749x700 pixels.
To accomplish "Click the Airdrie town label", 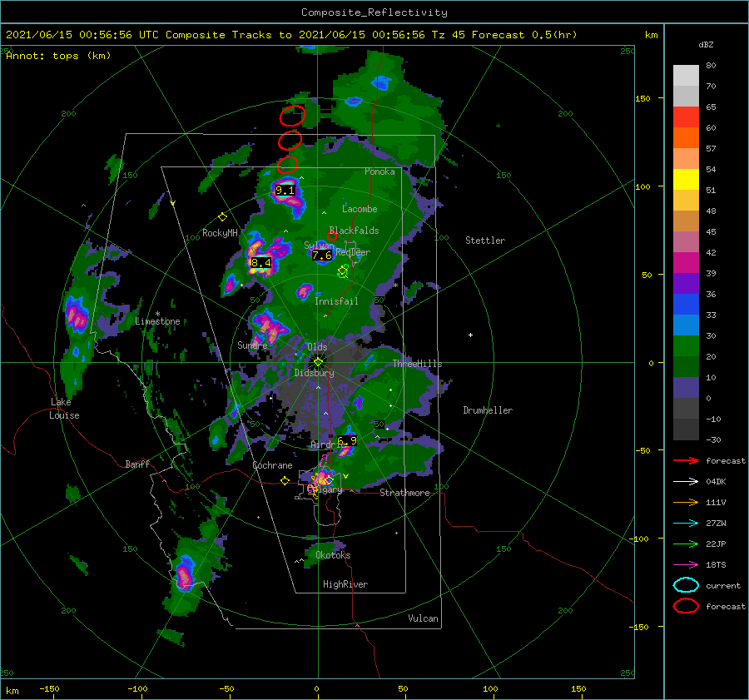I will (x=327, y=444).
